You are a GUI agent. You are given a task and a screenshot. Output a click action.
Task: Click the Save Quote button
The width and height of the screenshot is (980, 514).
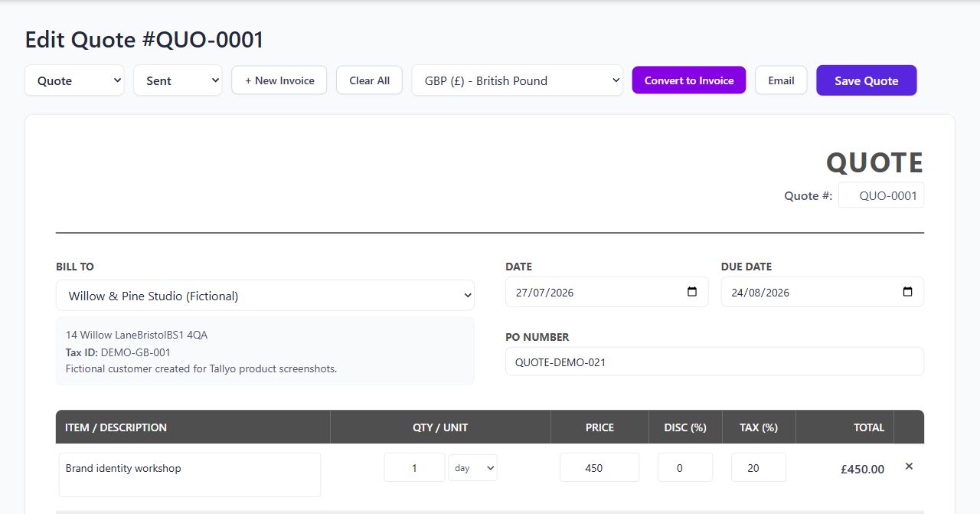867,80
